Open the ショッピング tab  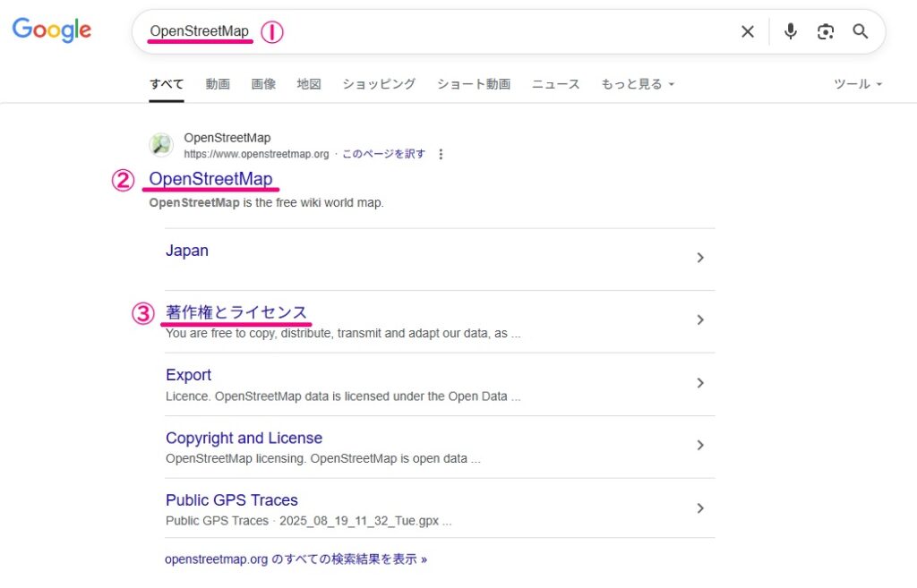pos(379,83)
